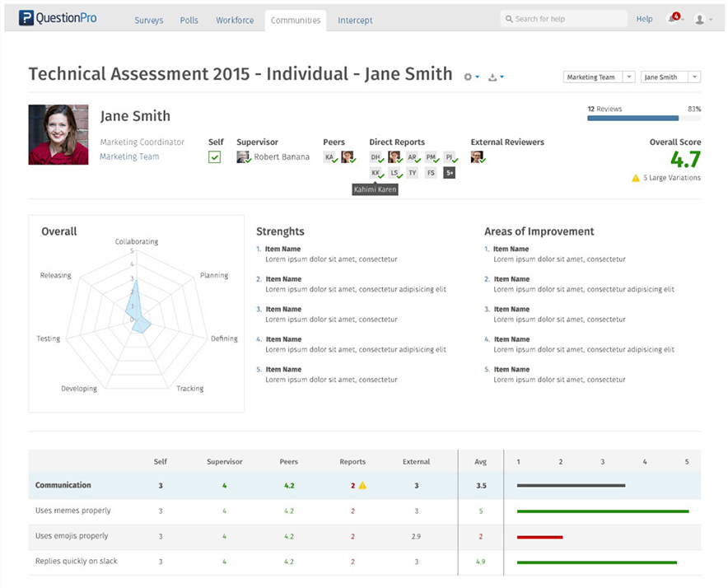Image resolution: width=728 pixels, height=588 pixels.
Task: Click the Help link in the top bar
Action: point(644,18)
